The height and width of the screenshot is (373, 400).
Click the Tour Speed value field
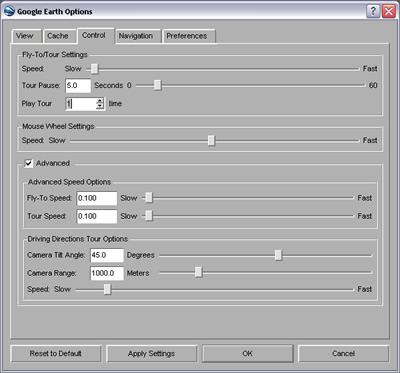97,216
